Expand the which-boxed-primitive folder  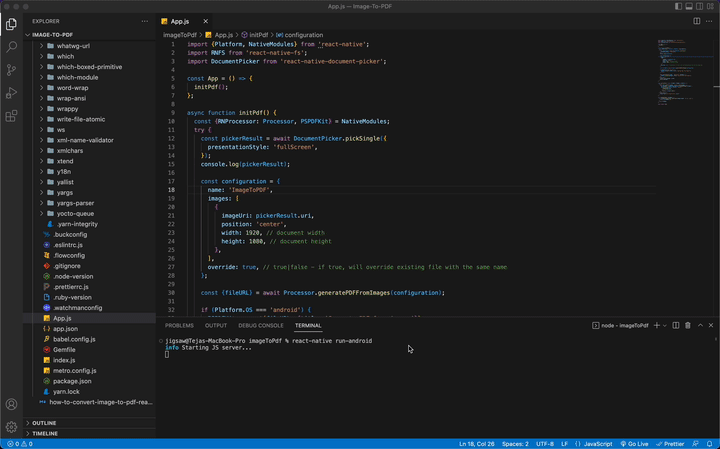click(x=90, y=67)
